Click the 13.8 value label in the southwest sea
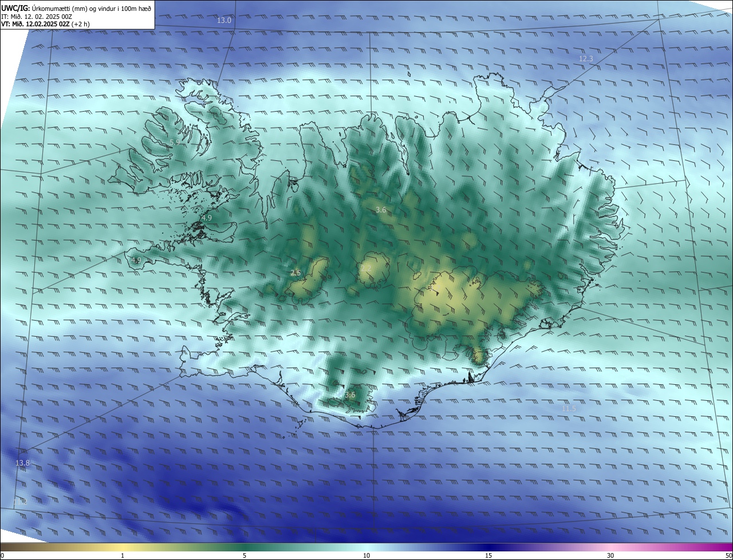Viewport: 733px width, 560px height. click(22, 463)
